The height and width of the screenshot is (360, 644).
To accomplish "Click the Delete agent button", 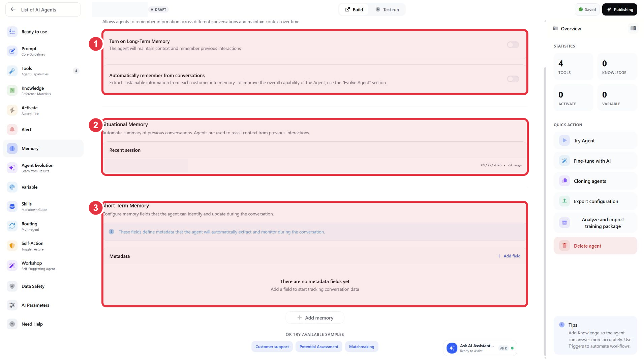I will [x=595, y=246].
